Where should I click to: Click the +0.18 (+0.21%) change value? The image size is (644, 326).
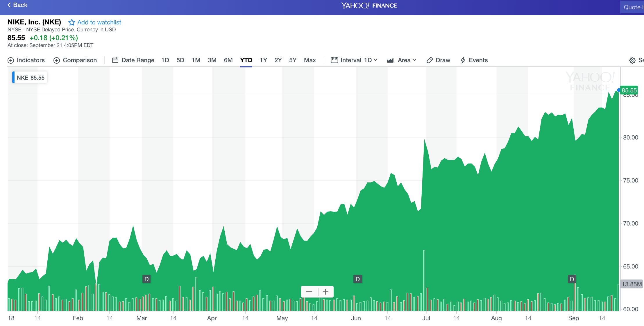tap(54, 38)
